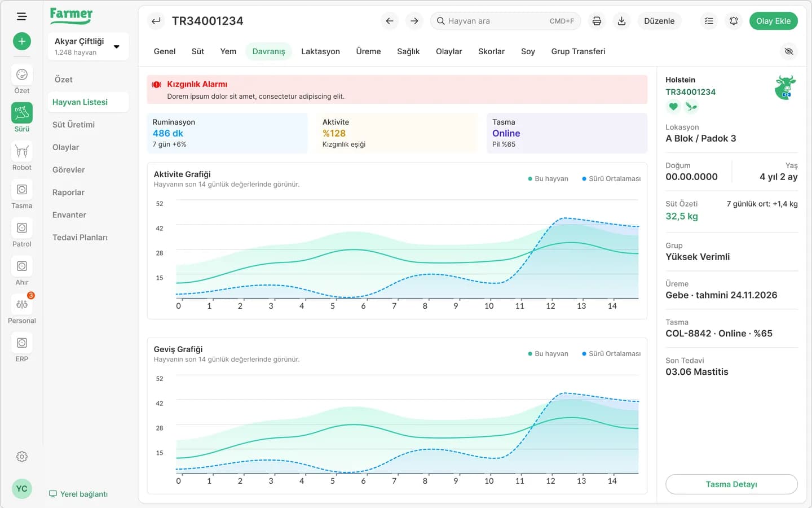Click the print icon
This screenshot has height=508, width=812.
(597, 21)
